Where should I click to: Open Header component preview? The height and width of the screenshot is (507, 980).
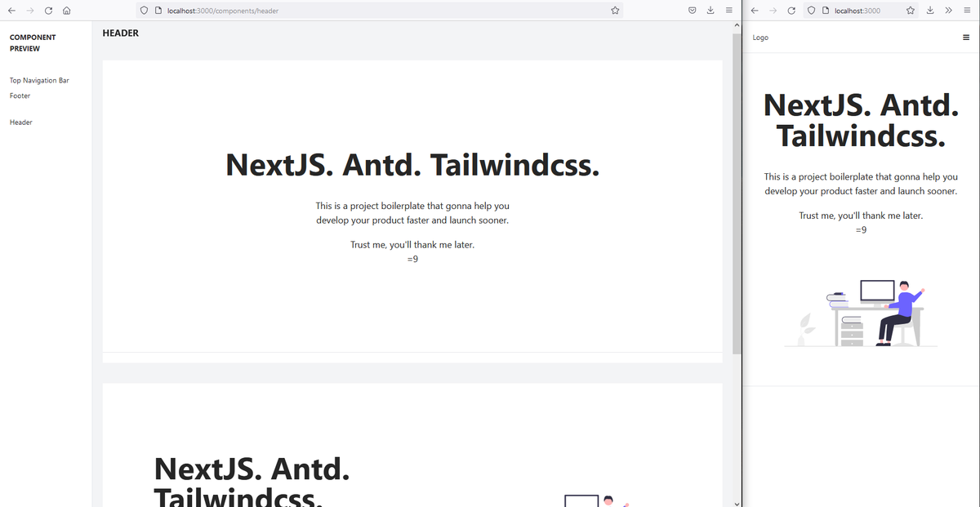point(21,122)
